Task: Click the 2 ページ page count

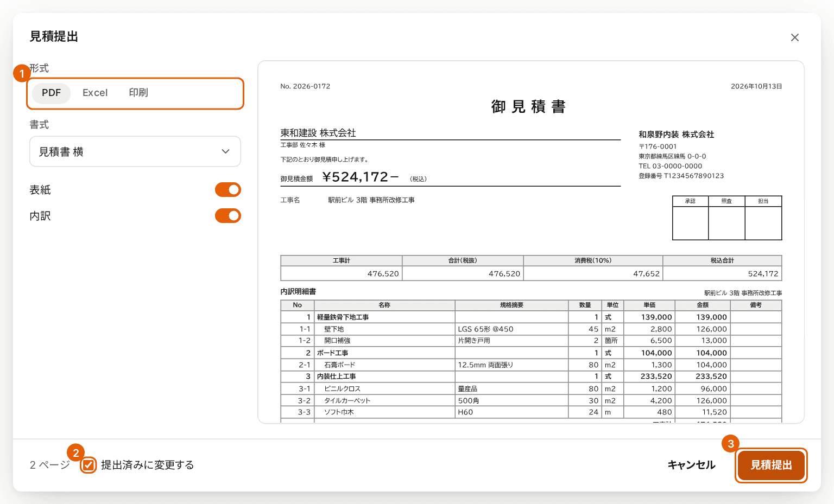Action: click(50, 465)
